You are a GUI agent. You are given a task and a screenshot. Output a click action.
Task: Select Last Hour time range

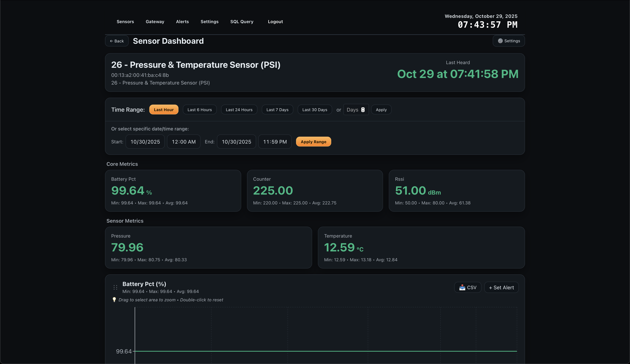pos(164,110)
